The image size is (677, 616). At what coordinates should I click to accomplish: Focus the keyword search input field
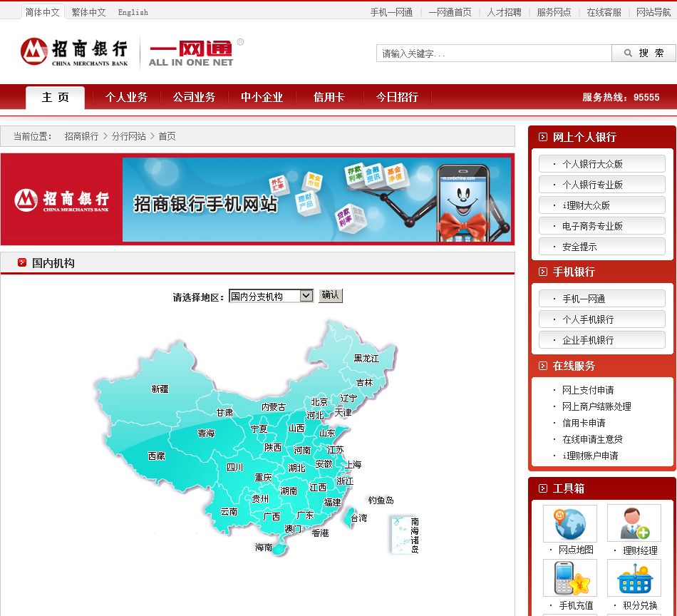(x=494, y=53)
